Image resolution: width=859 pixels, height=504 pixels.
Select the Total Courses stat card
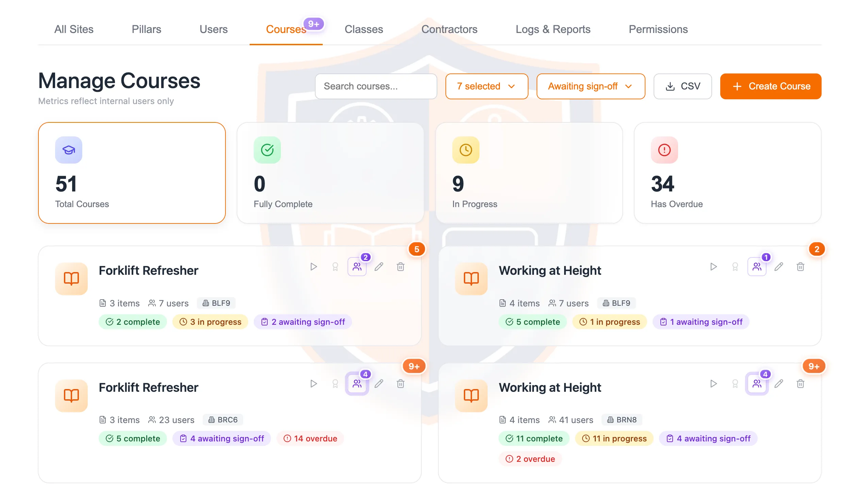(x=132, y=173)
